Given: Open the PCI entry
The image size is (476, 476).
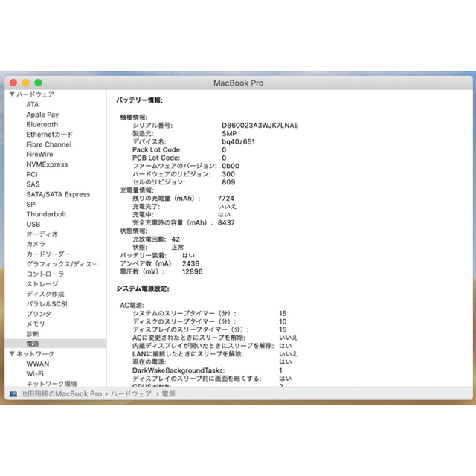Looking at the screenshot, I should pyautogui.click(x=32, y=174).
